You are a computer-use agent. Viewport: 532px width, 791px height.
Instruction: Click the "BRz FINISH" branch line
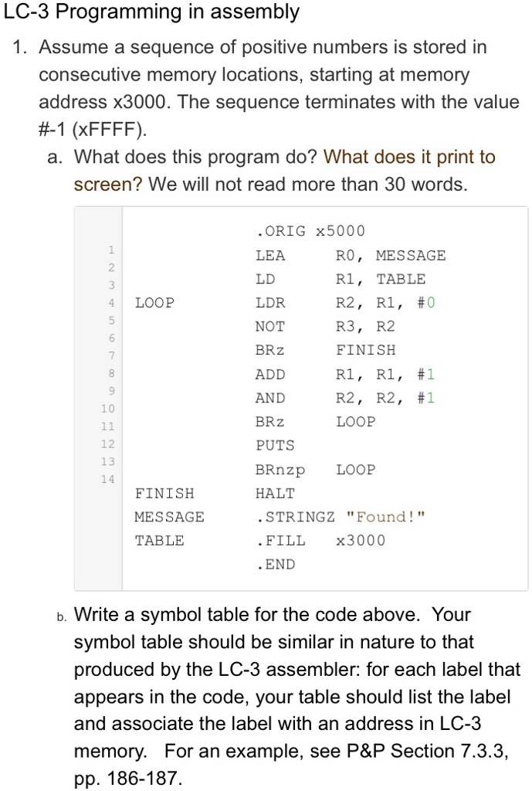click(325, 350)
